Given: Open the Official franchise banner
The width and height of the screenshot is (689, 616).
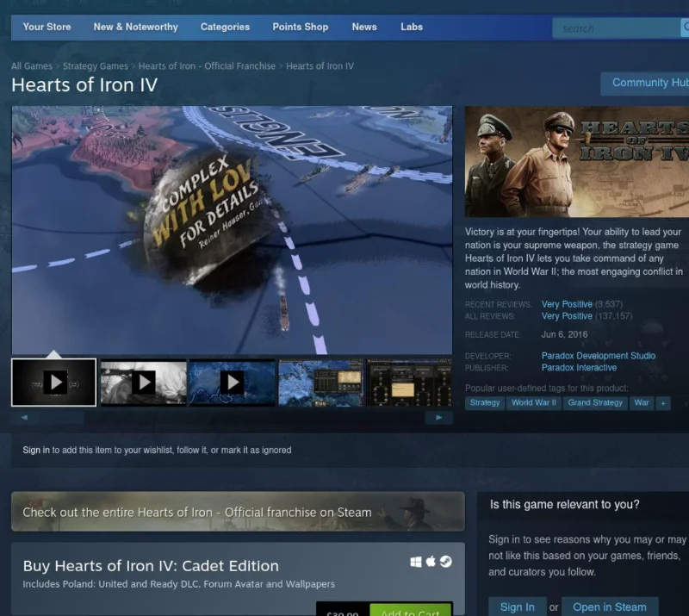Looking at the screenshot, I should click(238, 512).
